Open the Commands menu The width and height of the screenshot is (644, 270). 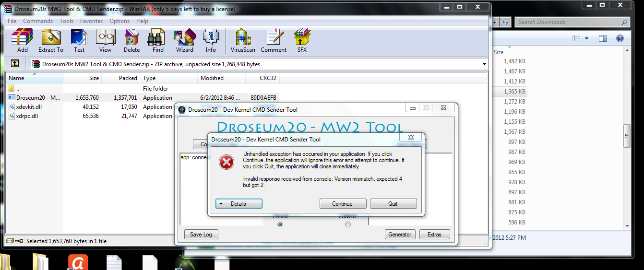tap(38, 21)
